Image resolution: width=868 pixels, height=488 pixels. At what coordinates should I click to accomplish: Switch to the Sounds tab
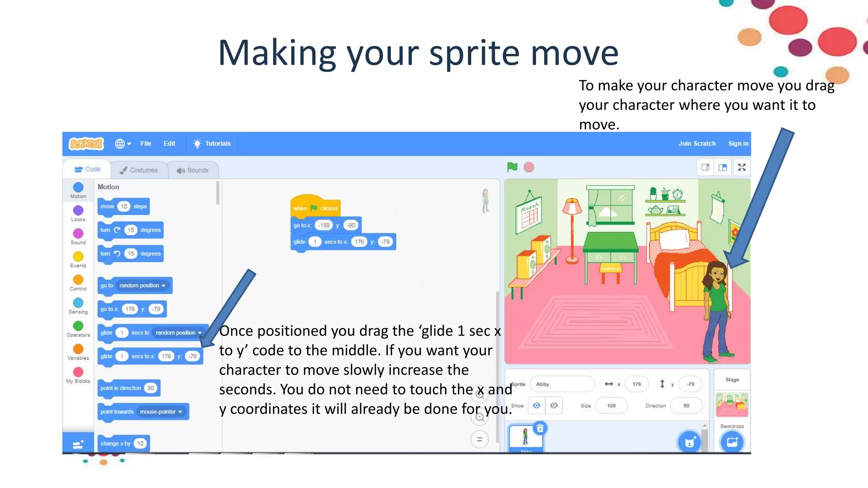click(x=192, y=170)
